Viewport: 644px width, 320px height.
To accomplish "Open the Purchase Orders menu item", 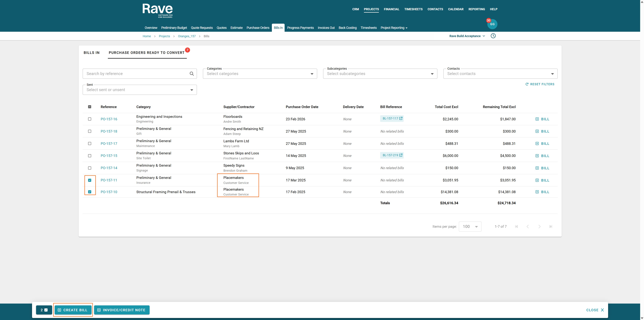I will click(x=258, y=28).
